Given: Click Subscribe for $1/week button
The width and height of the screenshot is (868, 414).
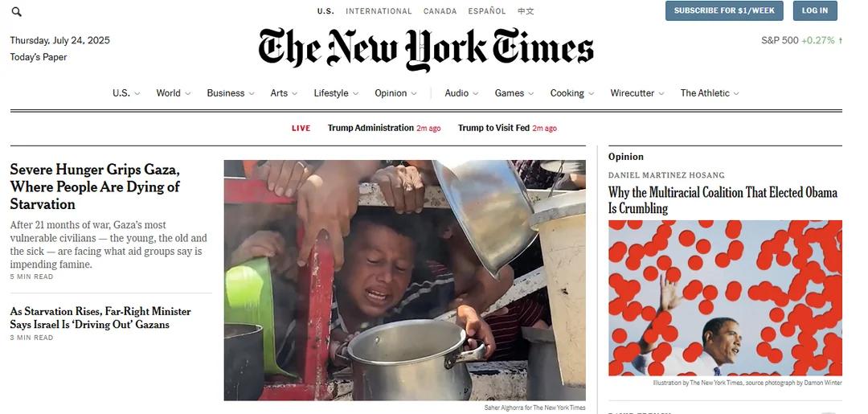Looking at the screenshot, I should (x=724, y=10).
